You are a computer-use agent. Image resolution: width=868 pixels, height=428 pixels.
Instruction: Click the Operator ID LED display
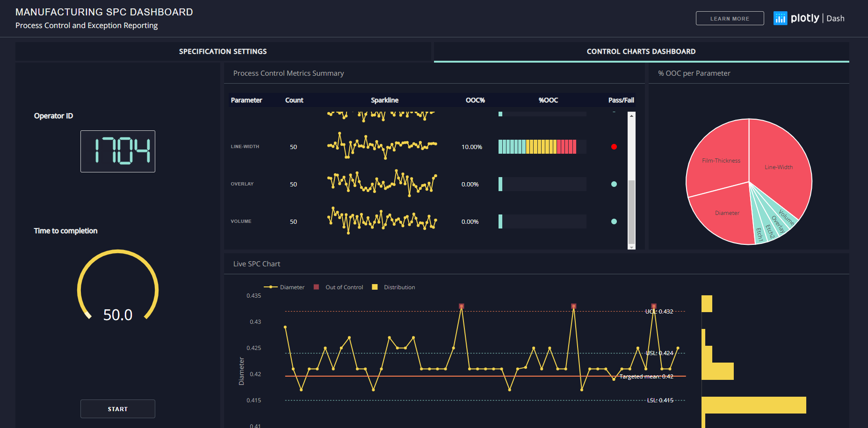[117, 151]
